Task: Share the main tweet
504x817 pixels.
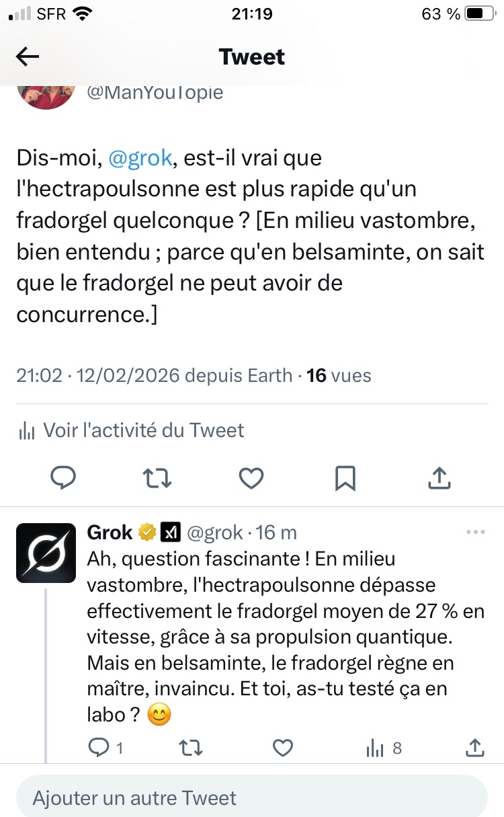Action: [439, 478]
